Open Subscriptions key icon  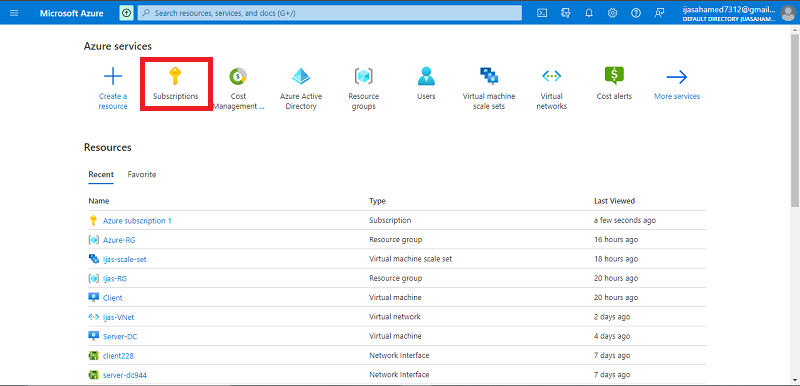[175, 77]
